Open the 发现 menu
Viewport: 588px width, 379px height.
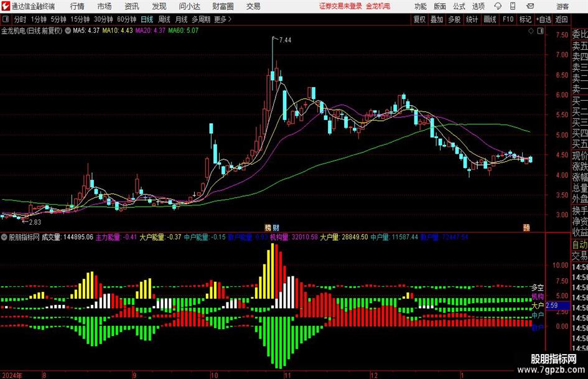(x=159, y=6)
